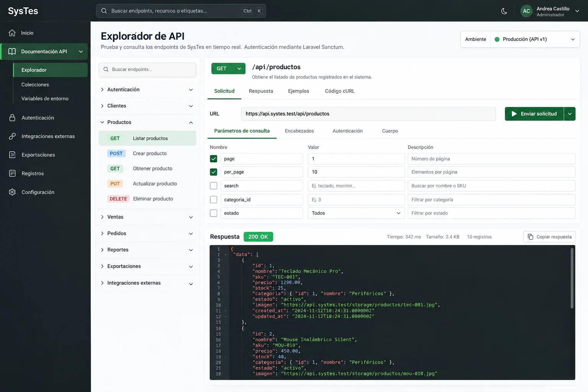The image size is (588, 392).
Task: Click the global search magnifier icon
Action: click(104, 11)
